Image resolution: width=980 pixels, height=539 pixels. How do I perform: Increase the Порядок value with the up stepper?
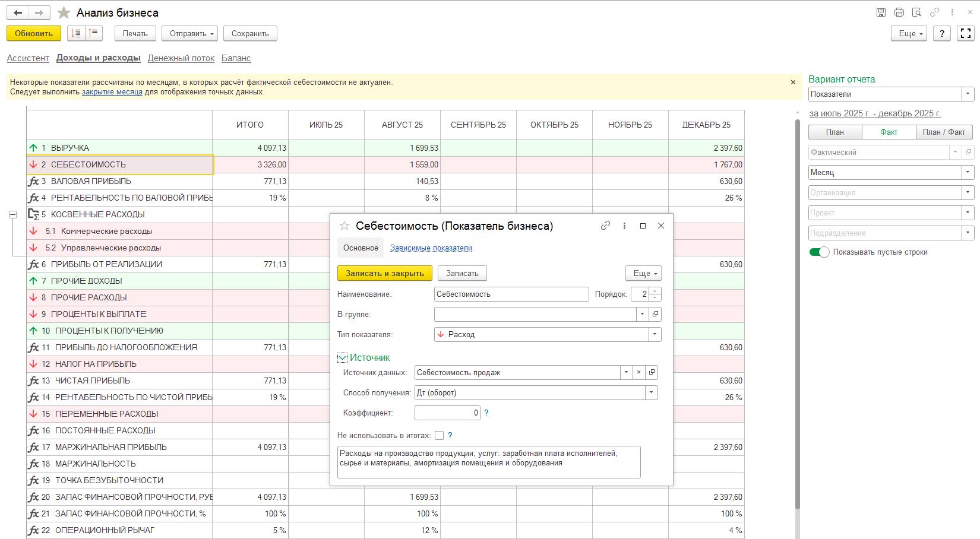[655, 291]
